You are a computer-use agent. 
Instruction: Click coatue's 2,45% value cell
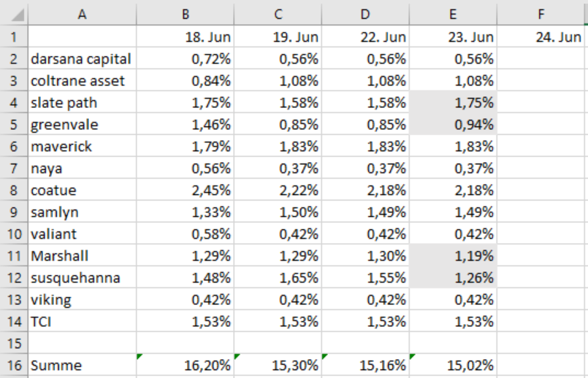pyautogui.click(x=187, y=190)
